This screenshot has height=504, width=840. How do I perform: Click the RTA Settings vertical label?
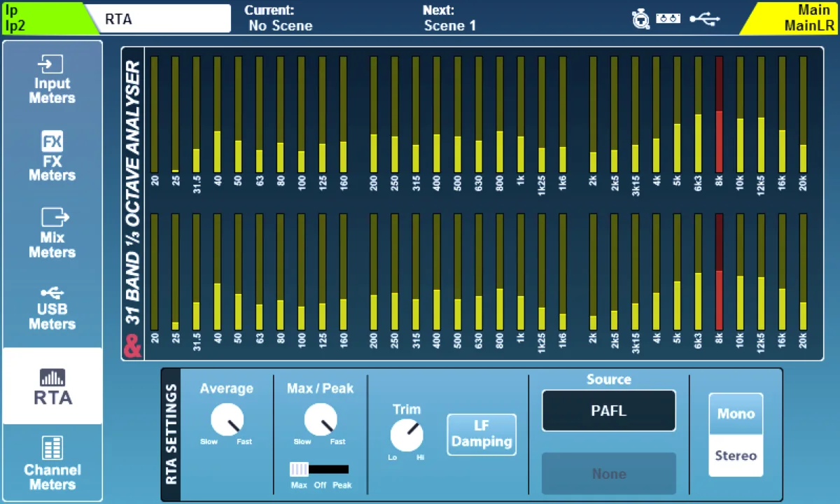[x=171, y=435]
